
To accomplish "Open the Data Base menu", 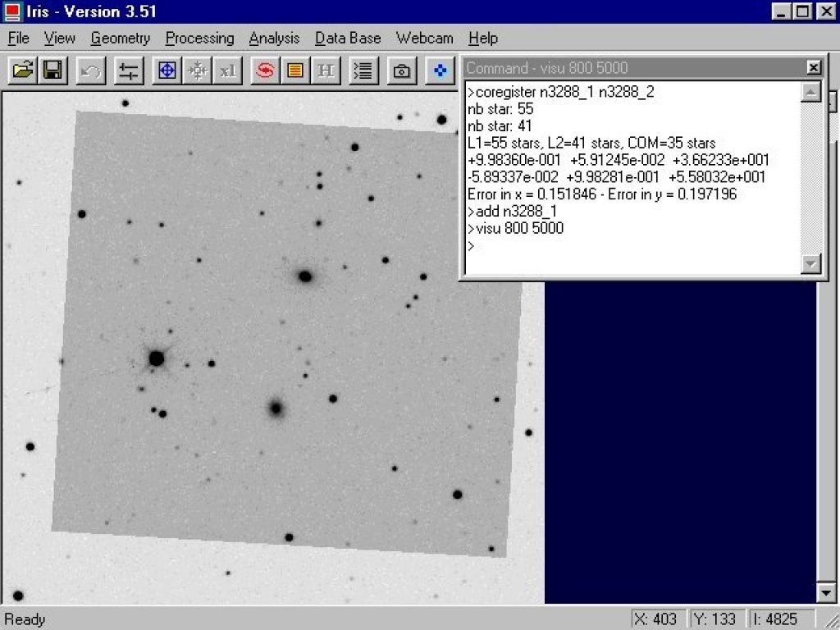I will click(348, 38).
